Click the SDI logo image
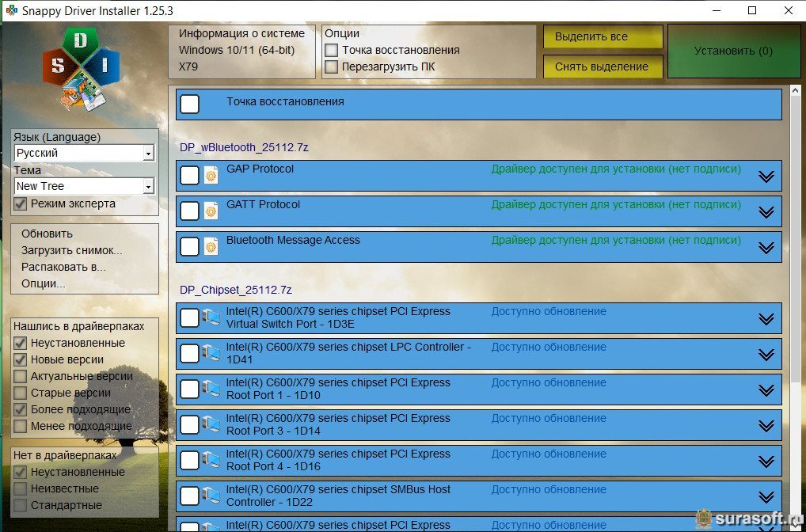The image size is (806, 532). tap(82, 69)
